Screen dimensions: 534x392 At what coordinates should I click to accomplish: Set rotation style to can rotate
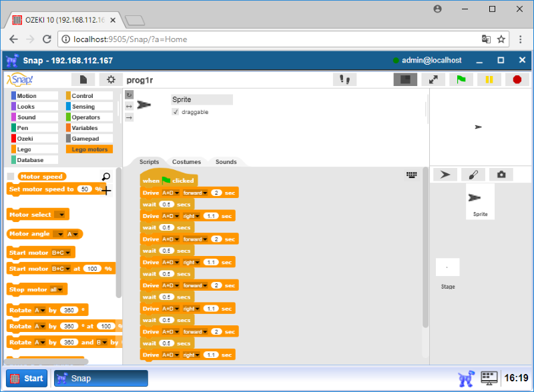coord(129,95)
